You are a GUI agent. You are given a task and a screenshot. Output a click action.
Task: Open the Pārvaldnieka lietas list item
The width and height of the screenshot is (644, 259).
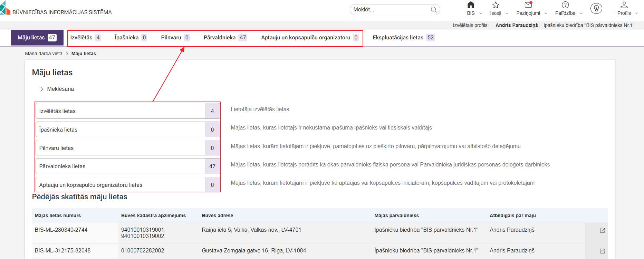(x=121, y=166)
